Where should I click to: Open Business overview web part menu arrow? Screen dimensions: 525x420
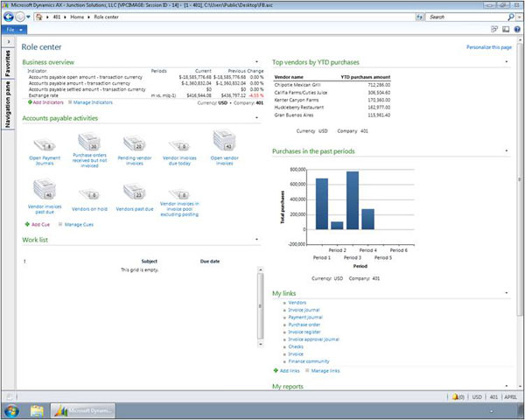coord(256,61)
